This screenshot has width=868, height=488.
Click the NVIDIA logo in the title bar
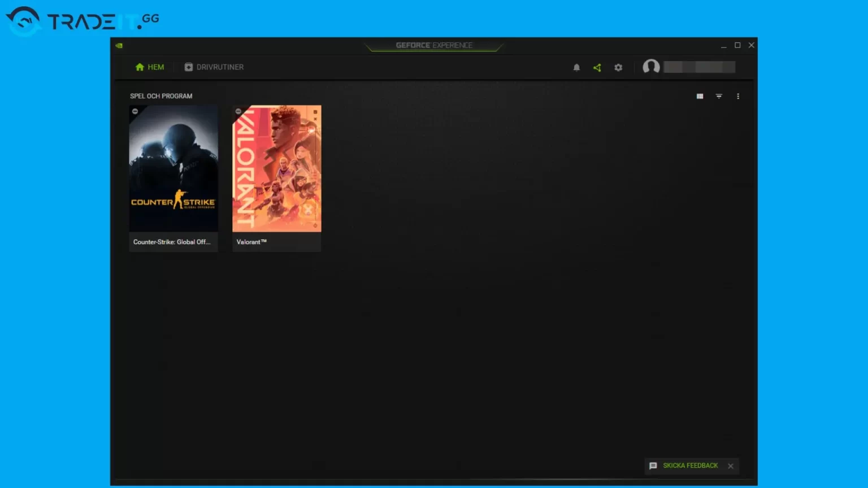point(119,46)
